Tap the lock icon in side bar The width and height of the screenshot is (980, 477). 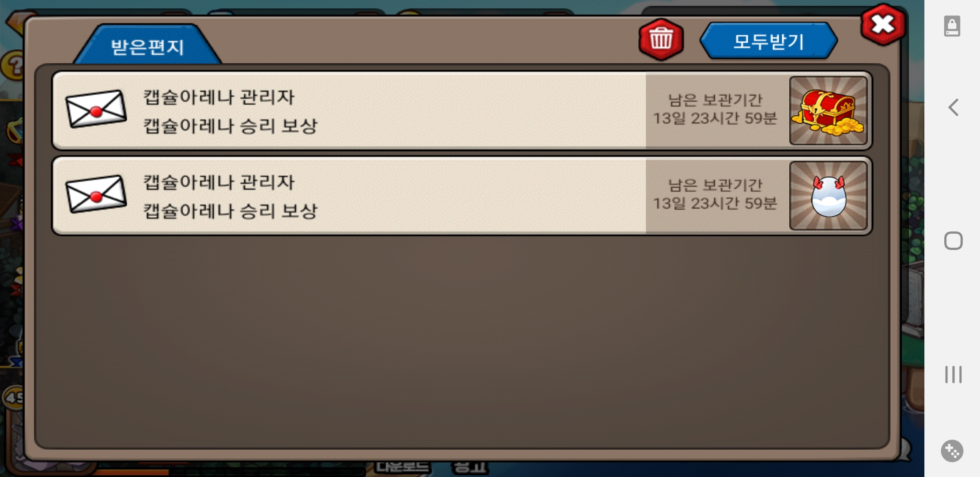952,26
